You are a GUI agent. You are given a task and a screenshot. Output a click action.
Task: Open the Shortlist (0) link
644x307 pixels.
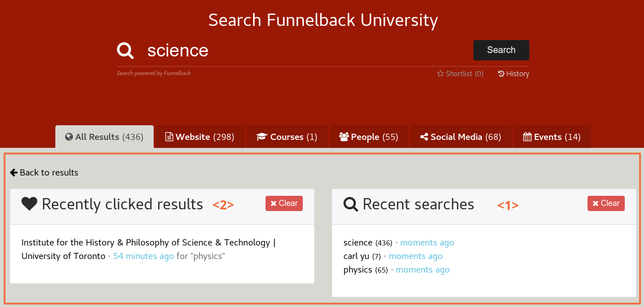click(460, 74)
